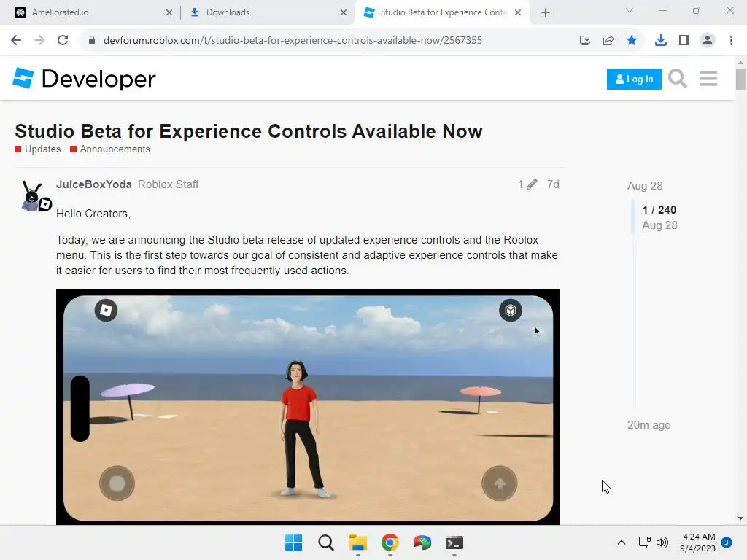This screenshot has height=560, width=747.
Task: View post edit history pencil
Action: [x=528, y=184]
